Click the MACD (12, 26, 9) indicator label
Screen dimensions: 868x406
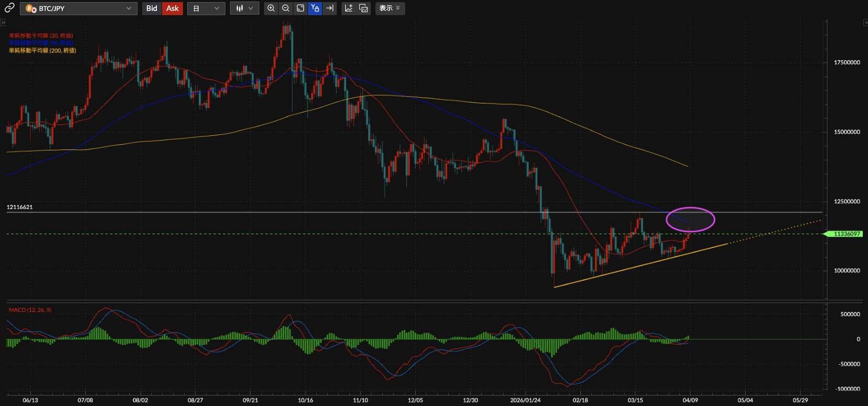click(30, 310)
